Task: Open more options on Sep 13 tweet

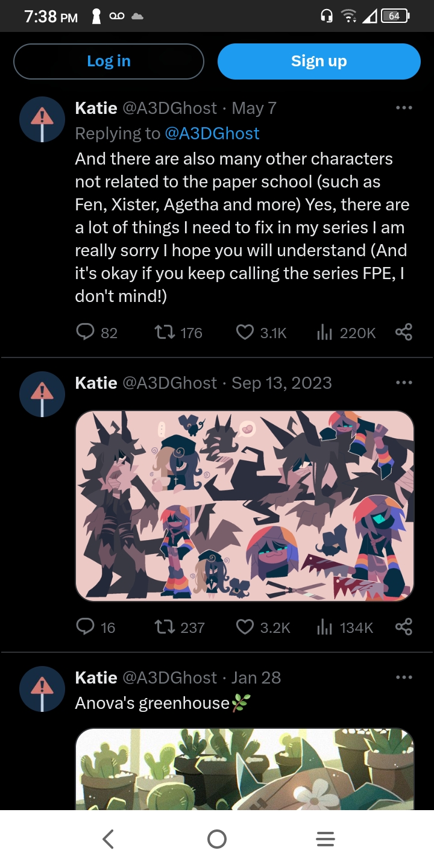Action: [x=404, y=383]
